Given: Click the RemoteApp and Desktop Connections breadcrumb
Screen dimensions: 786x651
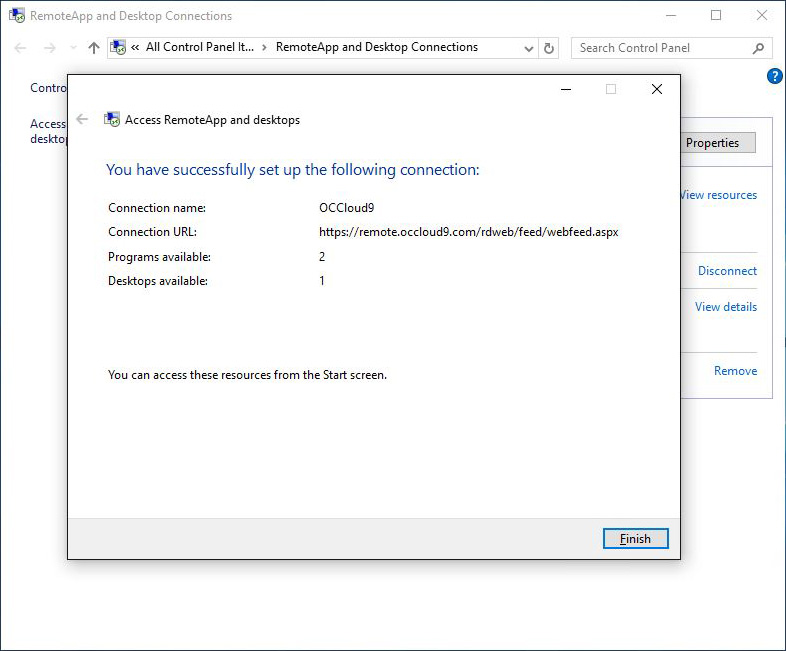Looking at the screenshot, I should coord(376,47).
